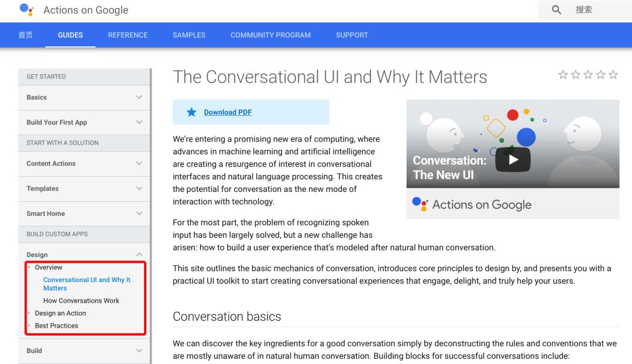This screenshot has width=632, height=364.
Task: Click the Best Practices label
Action: point(56,326)
